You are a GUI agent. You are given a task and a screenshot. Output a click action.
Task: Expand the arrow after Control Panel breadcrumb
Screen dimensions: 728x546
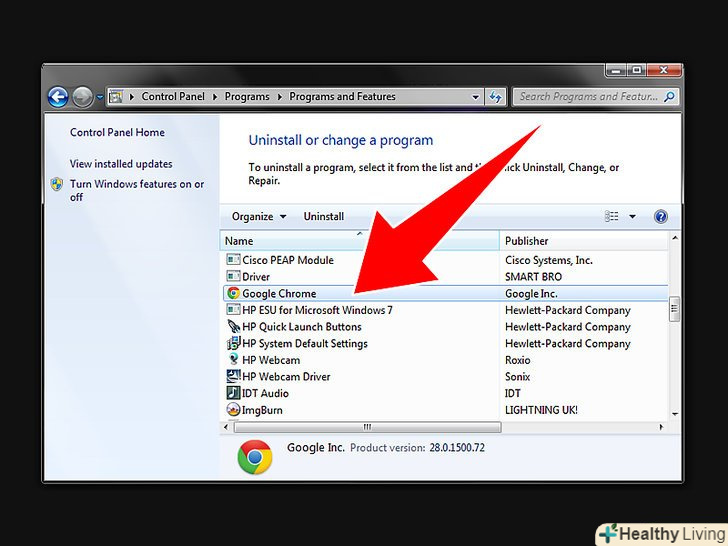[214, 97]
